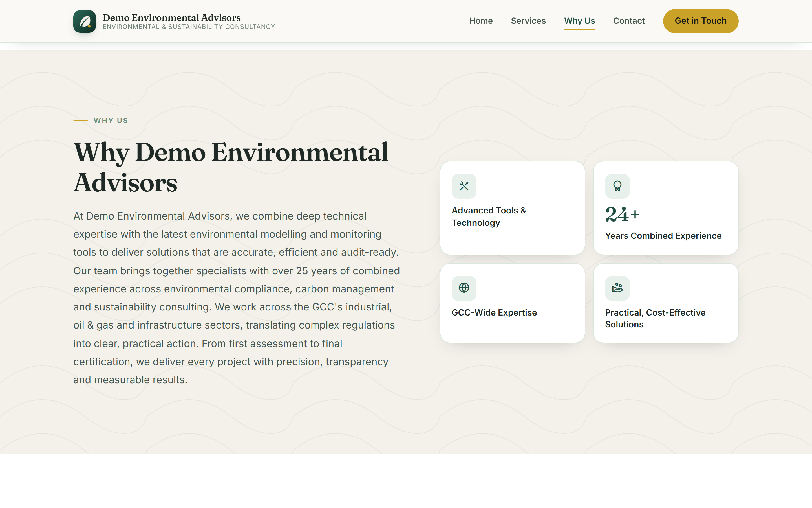
Task: Click the 24+ statistic number
Action: coord(622,214)
